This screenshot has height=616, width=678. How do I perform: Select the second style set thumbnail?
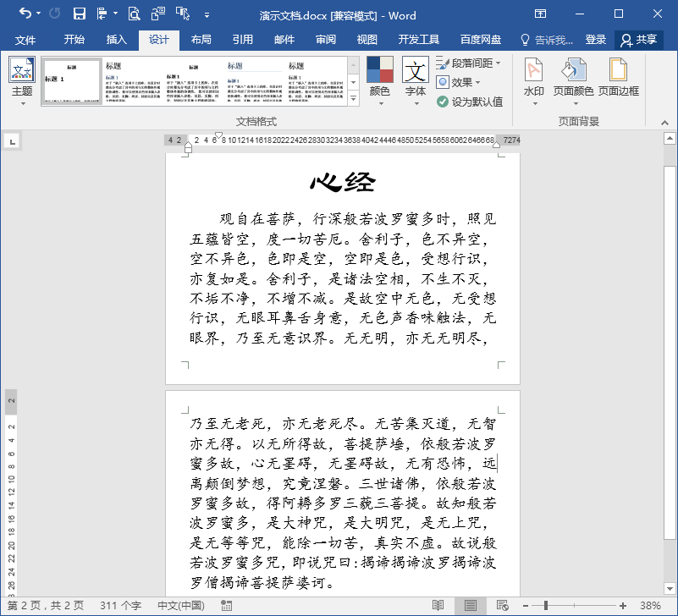point(133,81)
